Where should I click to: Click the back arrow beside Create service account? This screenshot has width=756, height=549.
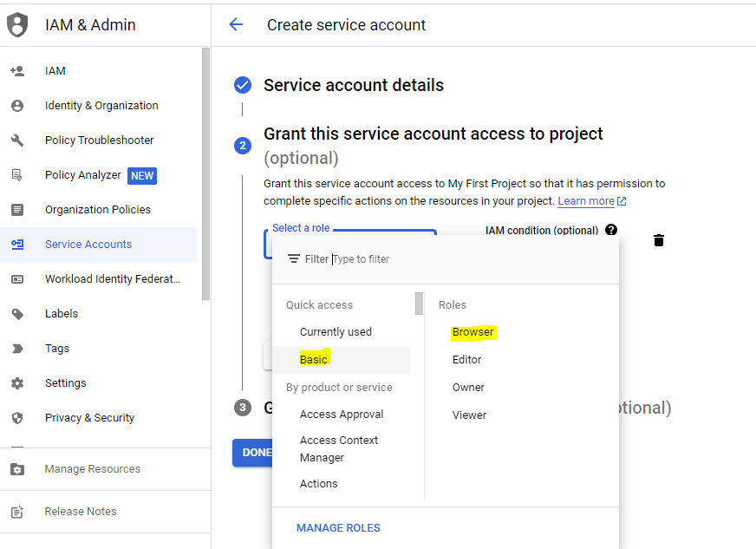click(236, 25)
